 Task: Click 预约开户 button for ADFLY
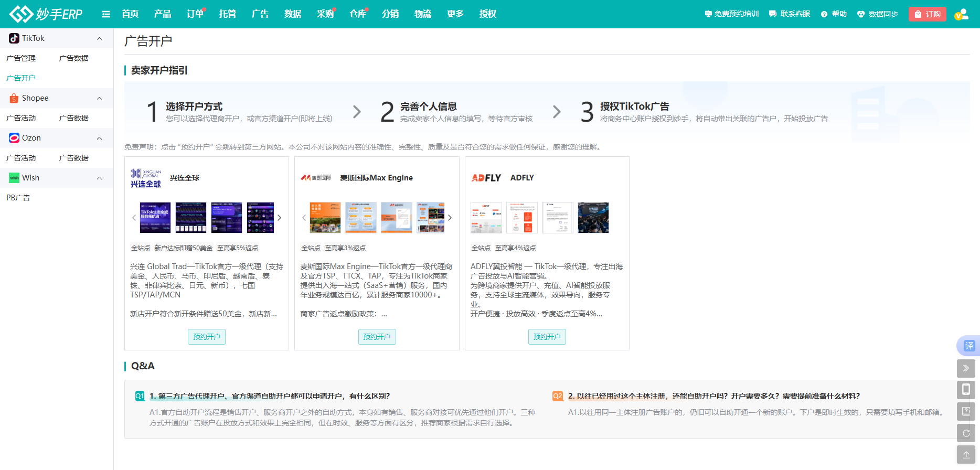[547, 337]
